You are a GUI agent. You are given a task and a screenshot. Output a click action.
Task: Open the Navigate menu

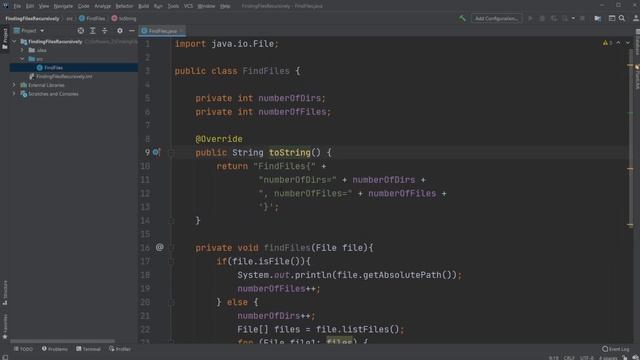tap(63, 6)
